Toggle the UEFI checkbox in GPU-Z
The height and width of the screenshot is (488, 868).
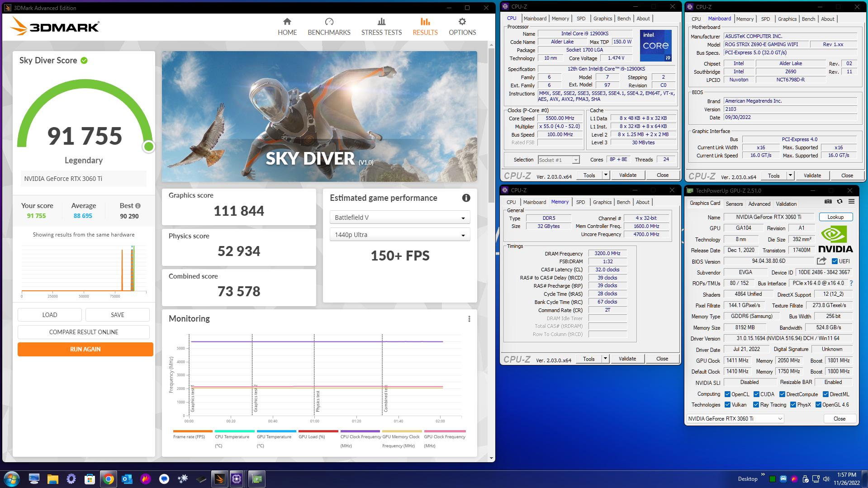point(835,261)
